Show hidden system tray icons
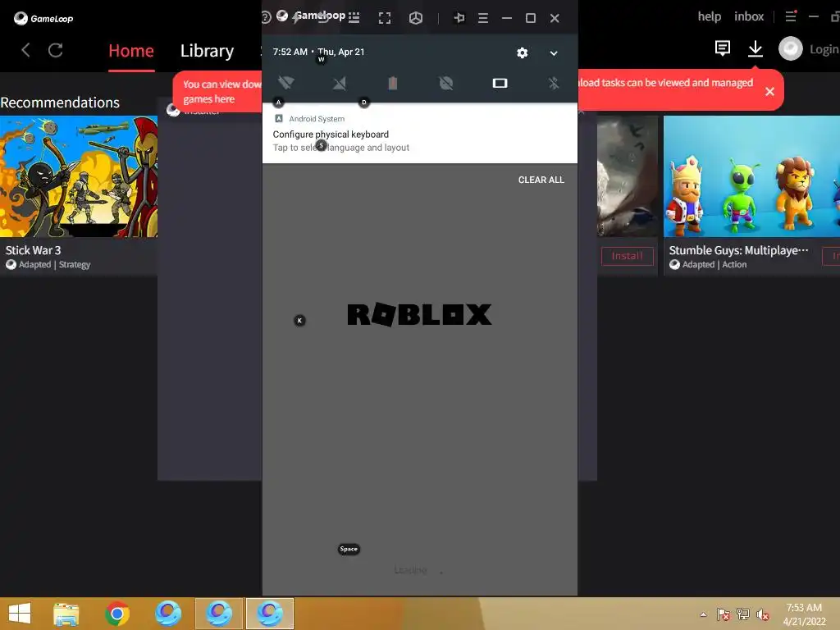Screen dimensions: 840x630 (703, 614)
